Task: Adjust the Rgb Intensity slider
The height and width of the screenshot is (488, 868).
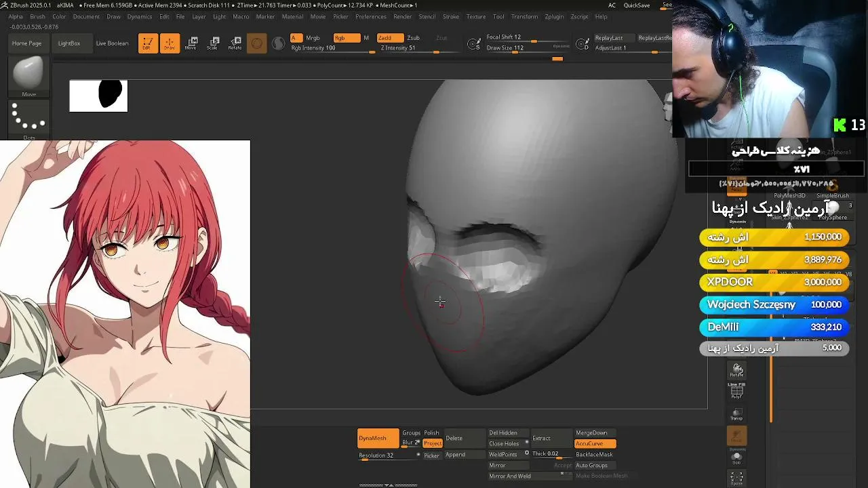Action: click(x=332, y=48)
